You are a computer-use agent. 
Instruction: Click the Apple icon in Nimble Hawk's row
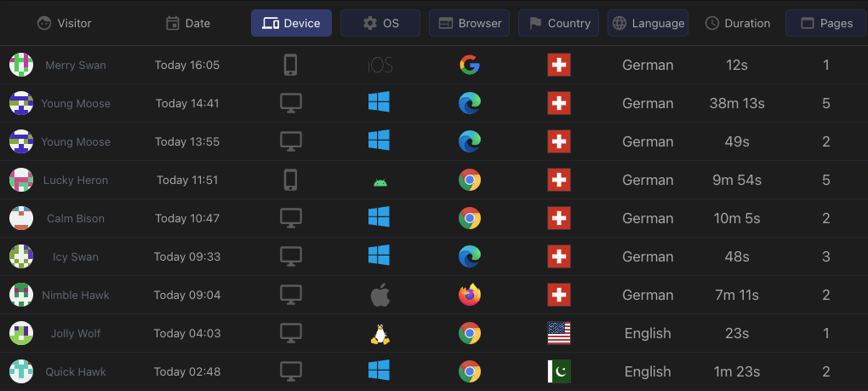pyautogui.click(x=380, y=295)
